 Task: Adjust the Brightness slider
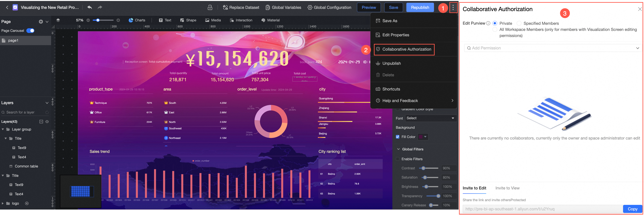[x=426, y=187]
